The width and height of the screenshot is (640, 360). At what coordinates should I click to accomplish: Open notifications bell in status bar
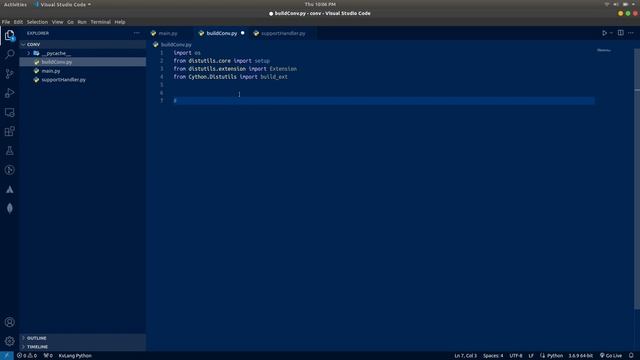631,356
